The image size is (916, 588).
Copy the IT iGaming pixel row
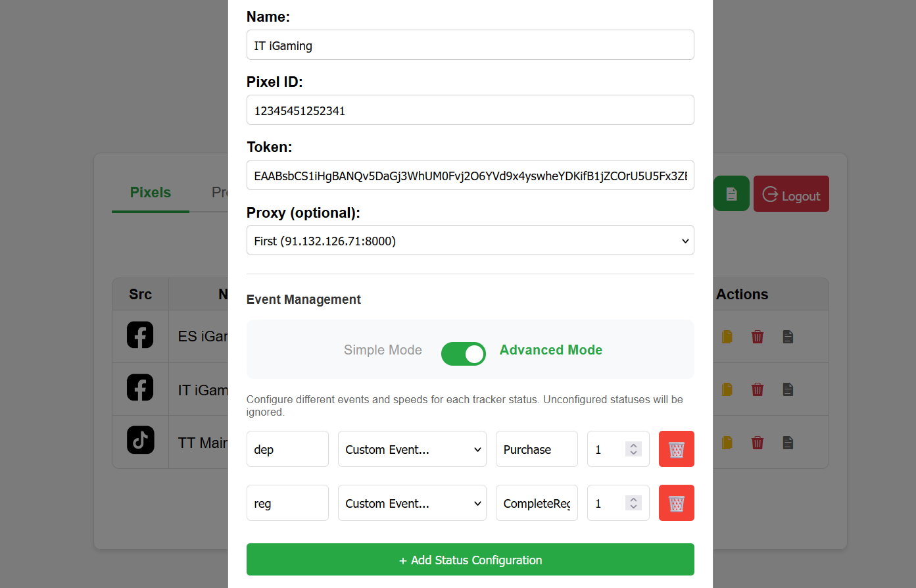(727, 389)
